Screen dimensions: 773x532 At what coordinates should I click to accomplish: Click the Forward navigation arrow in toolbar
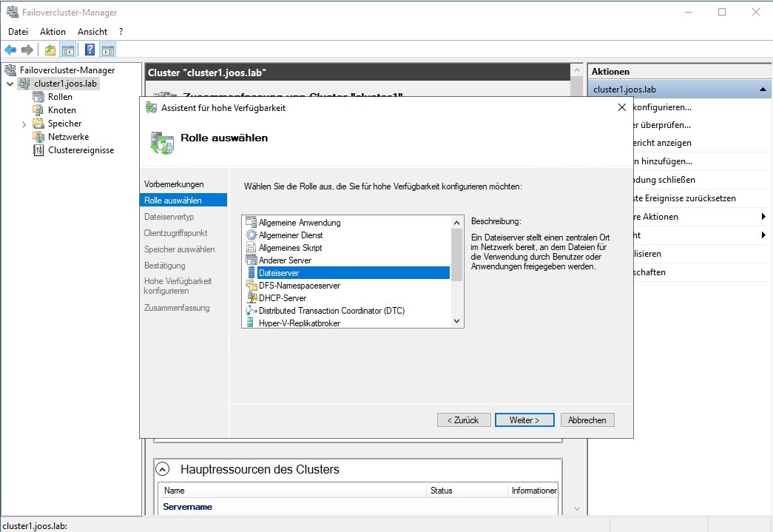[27, 50]
